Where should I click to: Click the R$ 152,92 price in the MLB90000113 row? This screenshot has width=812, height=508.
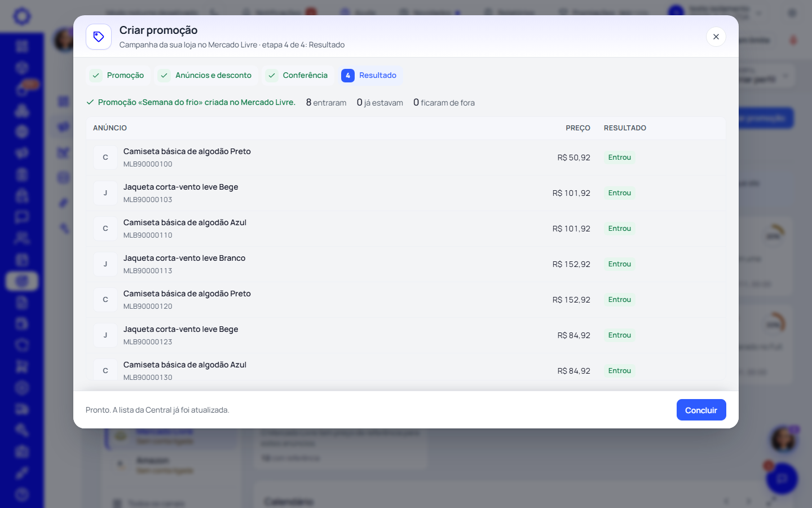pos(571,264)
